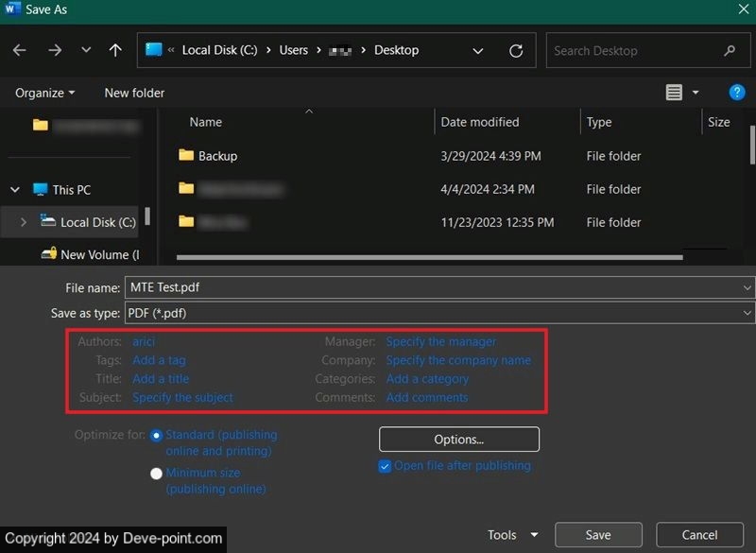This screenshot has height=553, width=756.
Task: Click the vertical scrollbar in file list
Action: tap(752, 147)
